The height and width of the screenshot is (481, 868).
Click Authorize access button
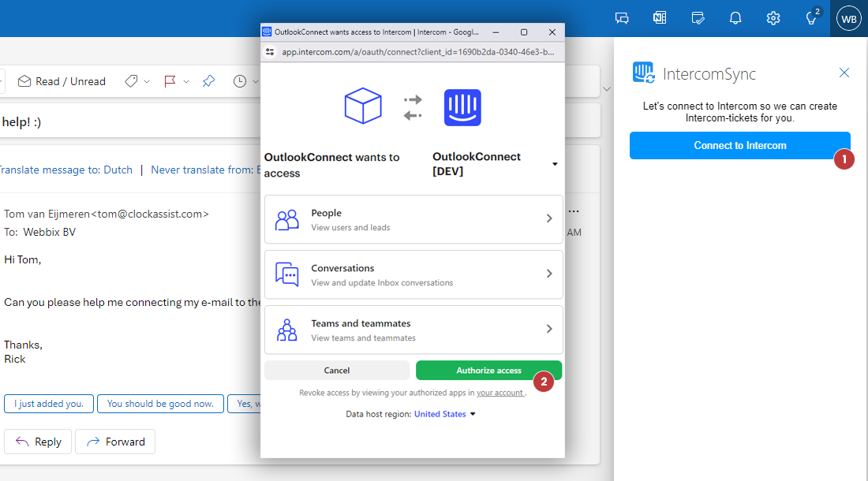(x=488, y=371)
